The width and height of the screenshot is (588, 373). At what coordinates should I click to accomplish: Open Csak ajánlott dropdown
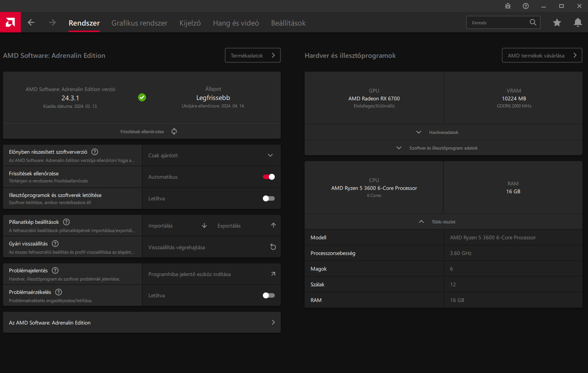tap(211, 156)
